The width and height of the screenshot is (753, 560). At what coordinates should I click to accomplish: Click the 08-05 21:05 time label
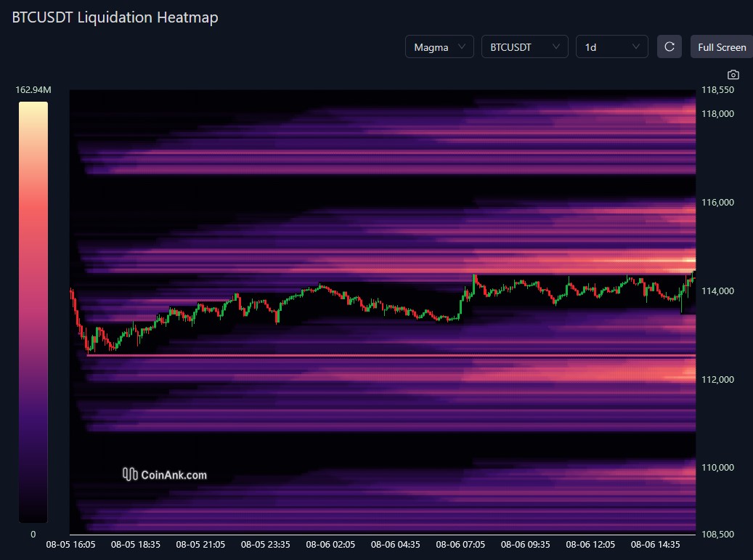click(x=200, y=545)
